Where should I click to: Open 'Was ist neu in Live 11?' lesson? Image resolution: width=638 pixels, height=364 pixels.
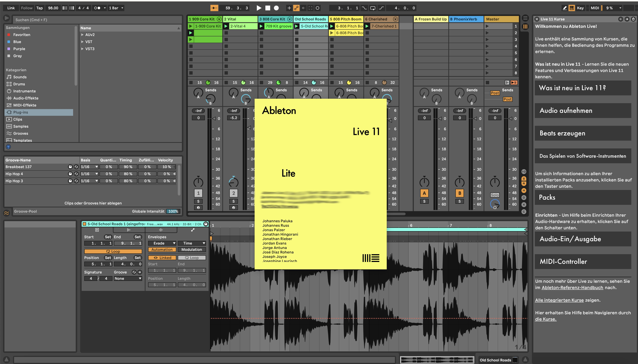click(x=583, y=88)
